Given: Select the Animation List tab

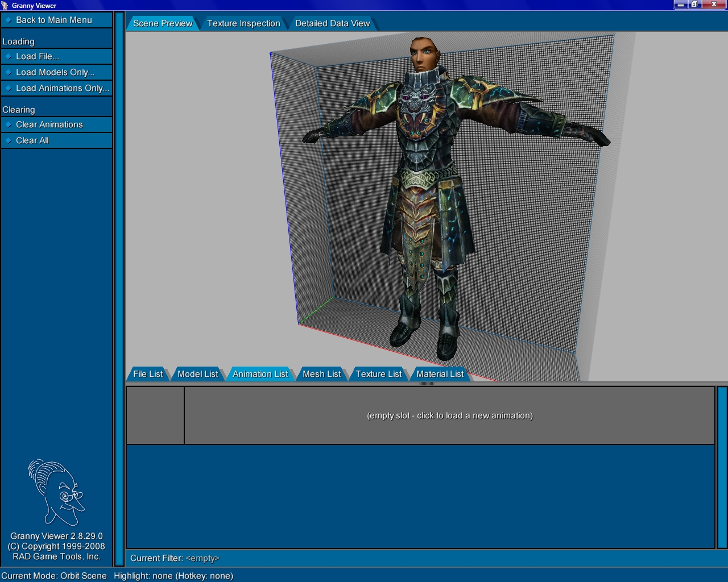Looking at the screenshot, I should click(260, 374).
